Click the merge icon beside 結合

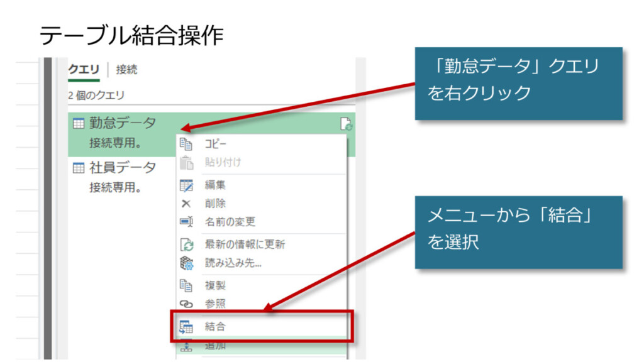(x=186, y=326)
